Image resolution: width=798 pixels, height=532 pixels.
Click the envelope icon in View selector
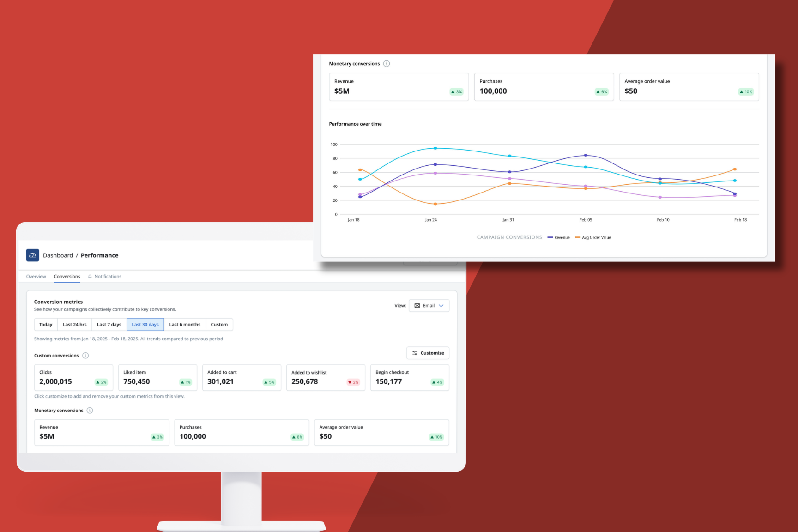[417, 306]
